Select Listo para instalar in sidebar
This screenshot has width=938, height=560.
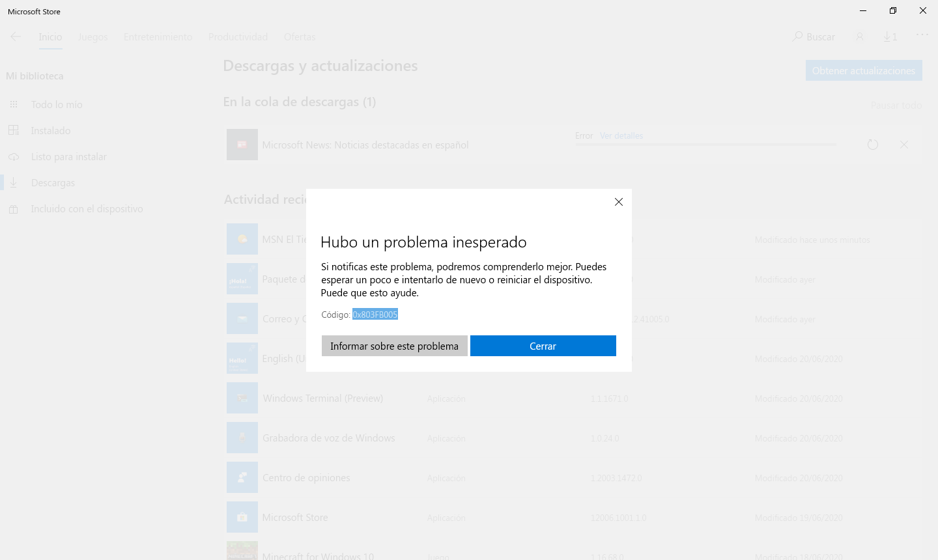tap(68, 156)
